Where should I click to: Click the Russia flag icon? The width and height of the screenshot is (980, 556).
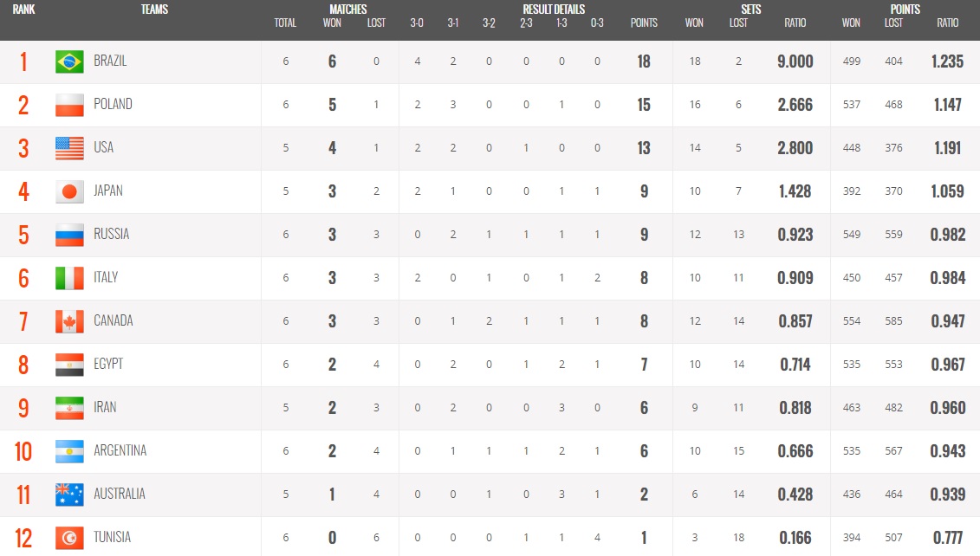[69, 235]
